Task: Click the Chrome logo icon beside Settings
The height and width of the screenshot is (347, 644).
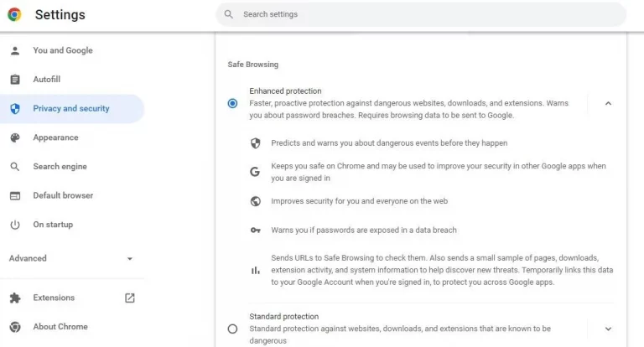Action: 14,14
